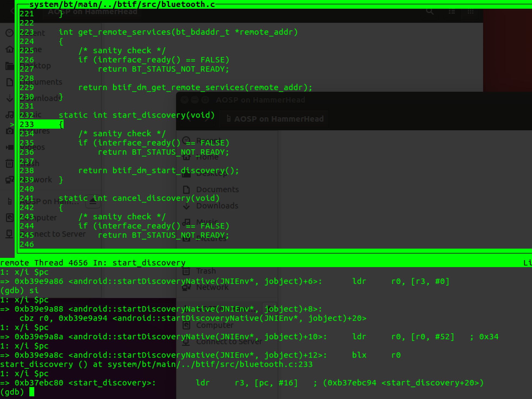
Task: Open the Documents folder in left sidebar
Action: 41,82
